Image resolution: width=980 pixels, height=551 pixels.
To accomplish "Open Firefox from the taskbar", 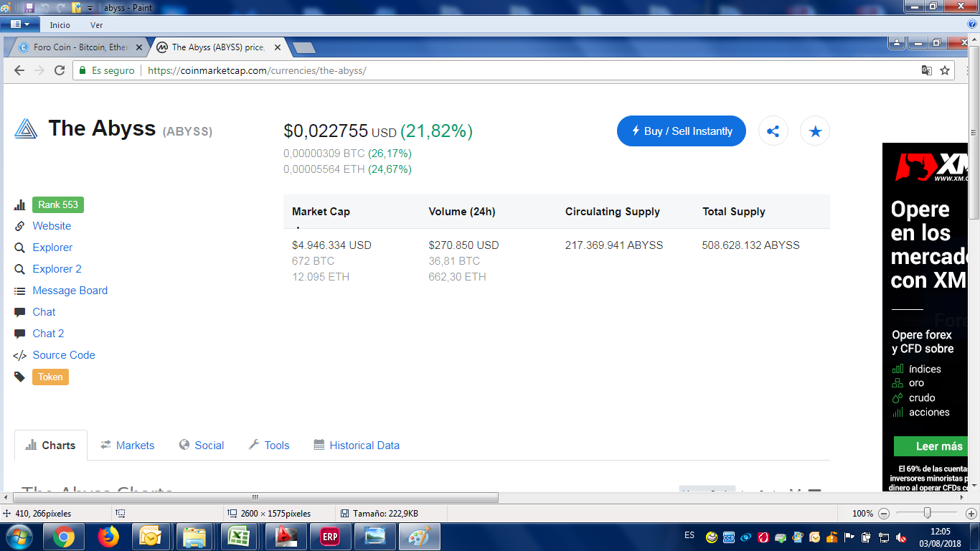I will [108, 537].
